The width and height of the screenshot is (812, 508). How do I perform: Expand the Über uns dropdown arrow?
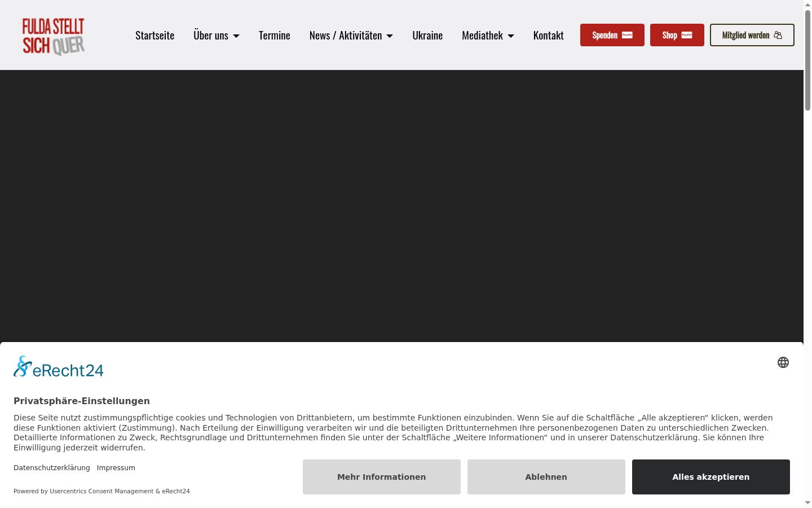click(x=236, y=36)
